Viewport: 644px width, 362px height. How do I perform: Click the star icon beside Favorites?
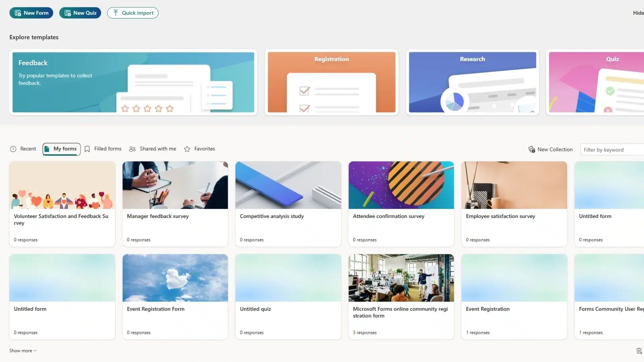tap(187, 149)
